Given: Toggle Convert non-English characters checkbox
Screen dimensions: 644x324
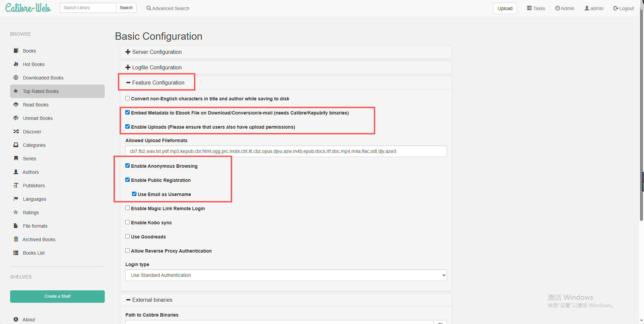Looking at the screenshot, I should coord(127,98).
